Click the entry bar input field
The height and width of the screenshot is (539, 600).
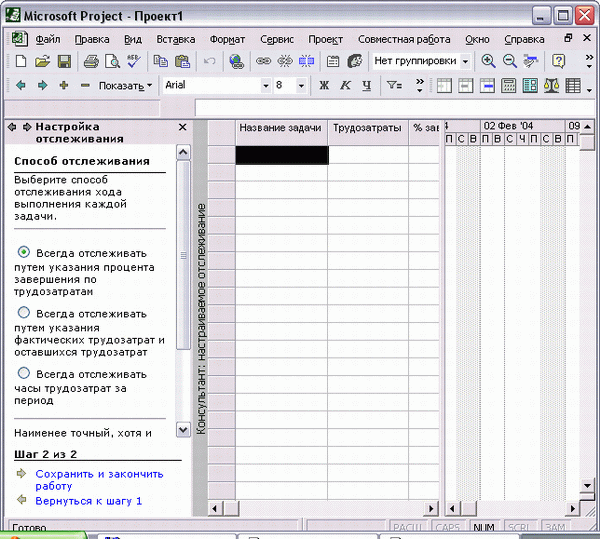point(394,108)
